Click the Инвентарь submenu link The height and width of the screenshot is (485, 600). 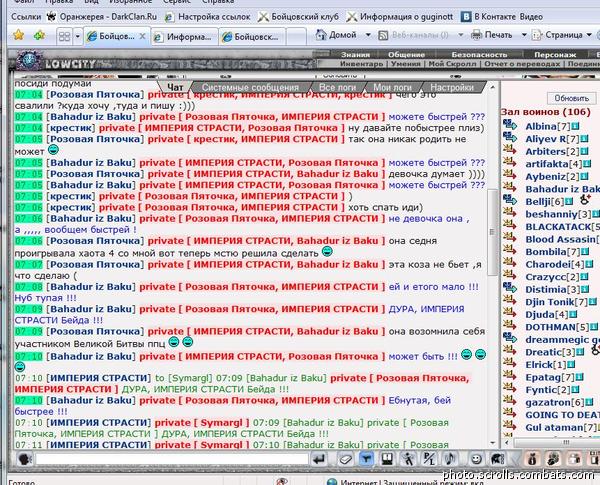tap(362, 64)
